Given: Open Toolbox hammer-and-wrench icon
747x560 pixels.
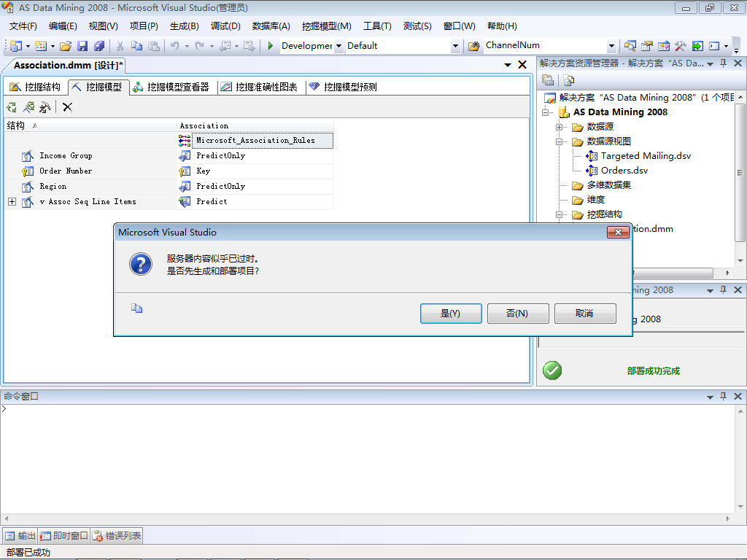Looking at the screenshot, I should coord(681,46).
